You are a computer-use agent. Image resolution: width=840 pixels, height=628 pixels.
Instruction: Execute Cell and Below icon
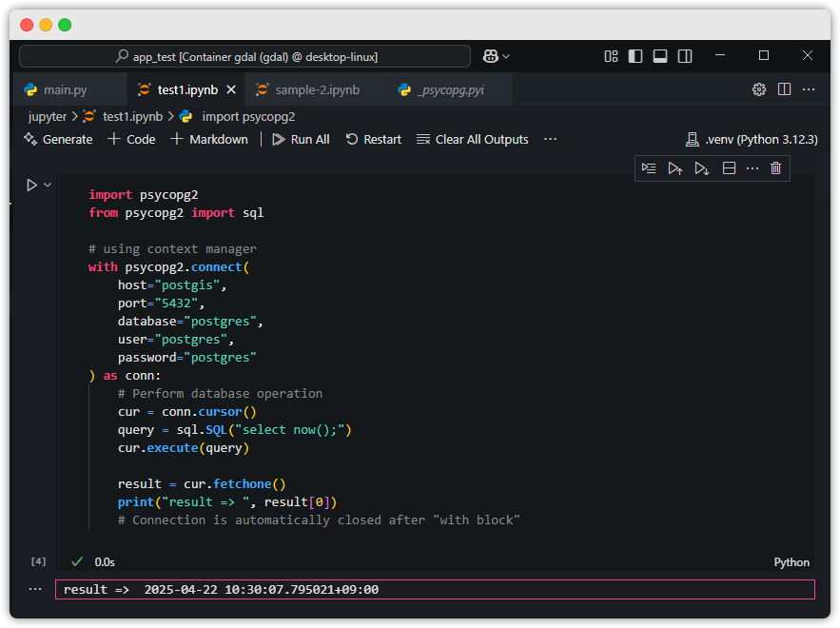[x=702, y=168]
